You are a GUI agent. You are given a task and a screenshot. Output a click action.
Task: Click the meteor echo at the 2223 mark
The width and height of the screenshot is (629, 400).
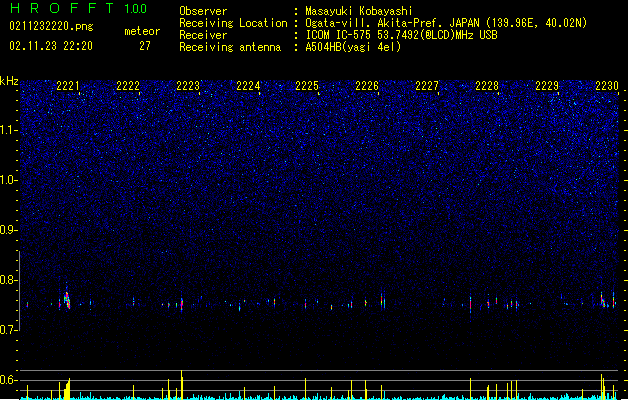tap(182, 304)
